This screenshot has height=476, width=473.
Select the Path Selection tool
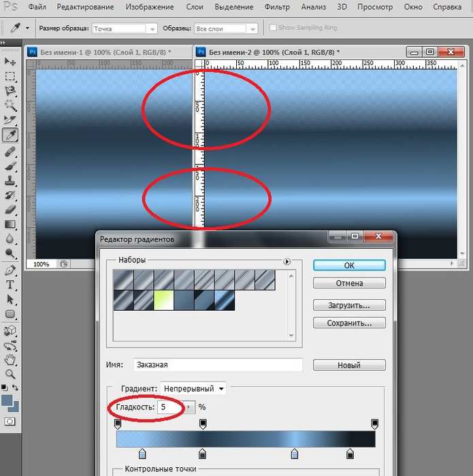pos(10,299)
